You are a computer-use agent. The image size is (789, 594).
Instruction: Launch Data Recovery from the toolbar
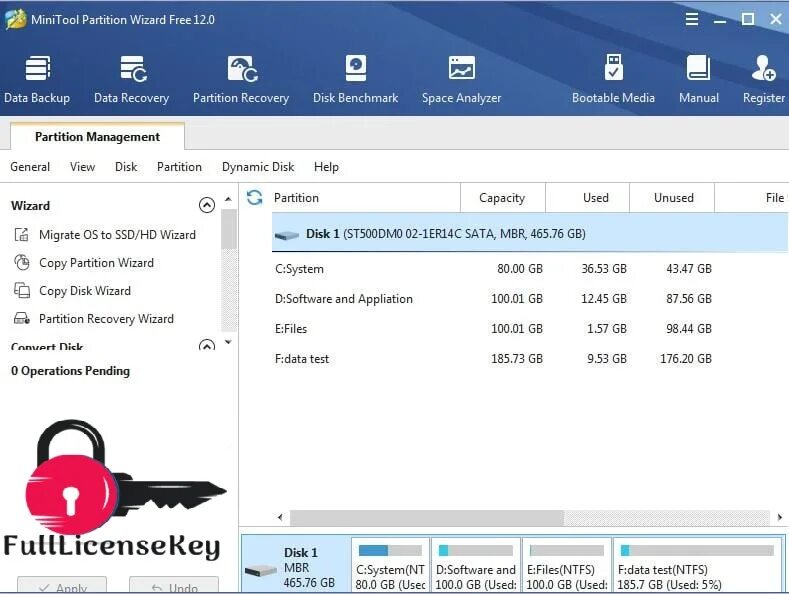[131, 79]
